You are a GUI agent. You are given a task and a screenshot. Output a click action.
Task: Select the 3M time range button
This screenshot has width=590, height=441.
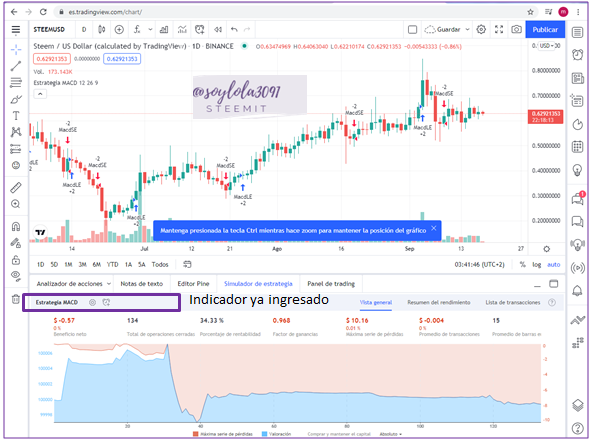point(82,265)
